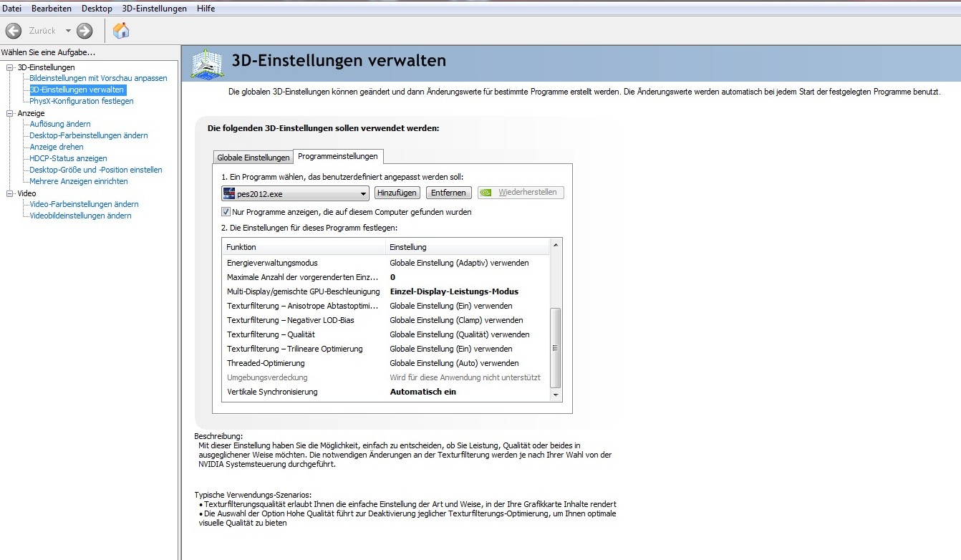Image resolution: width=961 pixels, height=560 pixels.
Task: Open Auflösung ändern
Action: point(59,124)
